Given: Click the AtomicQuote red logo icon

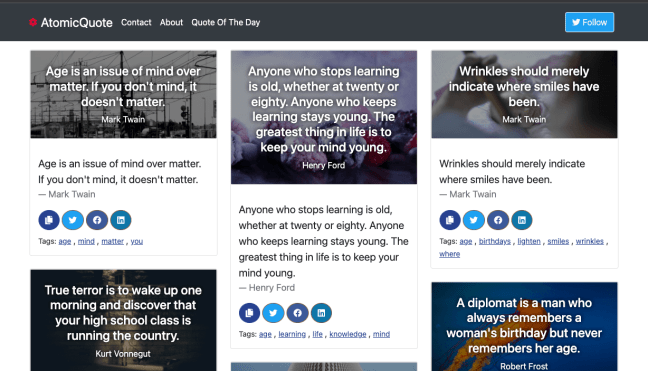Looking at the screenshot, I should [33, 22].
